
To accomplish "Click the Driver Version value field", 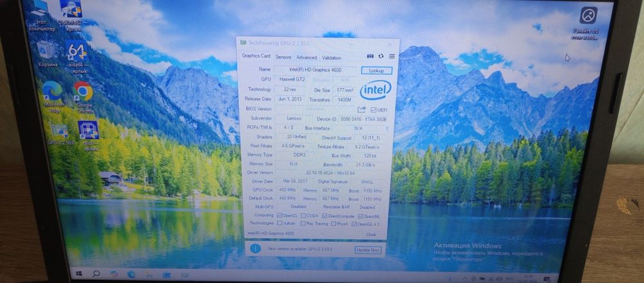I will (330, 173).
